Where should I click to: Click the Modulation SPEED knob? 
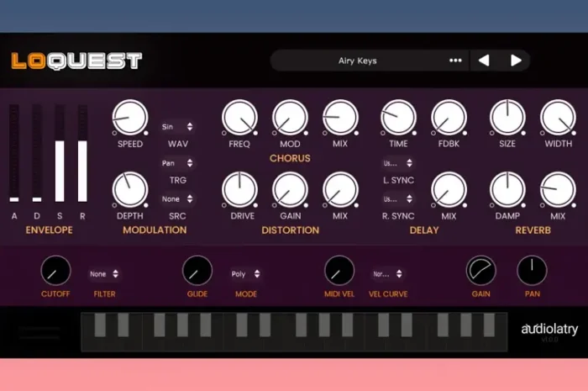(130, 118)
